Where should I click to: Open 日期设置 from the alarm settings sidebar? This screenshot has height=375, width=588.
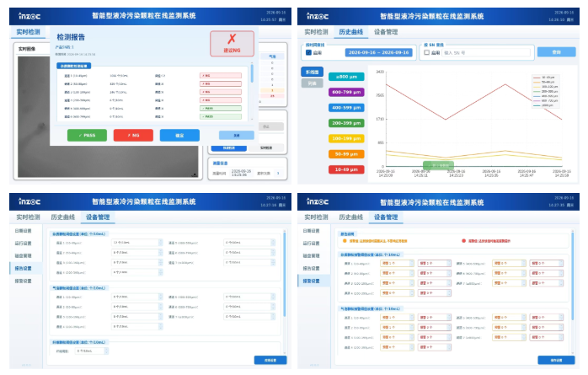click(311, 231)
